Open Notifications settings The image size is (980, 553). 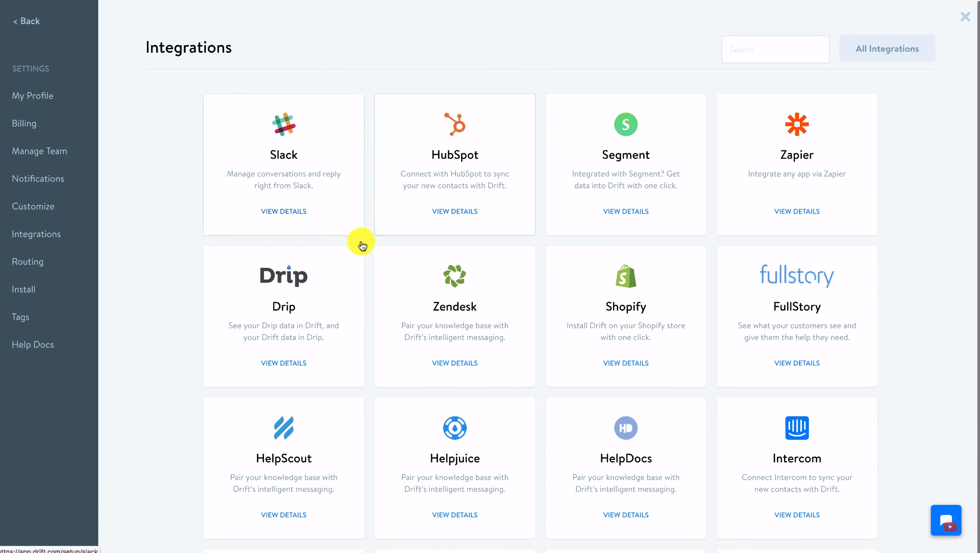[38, 179]
